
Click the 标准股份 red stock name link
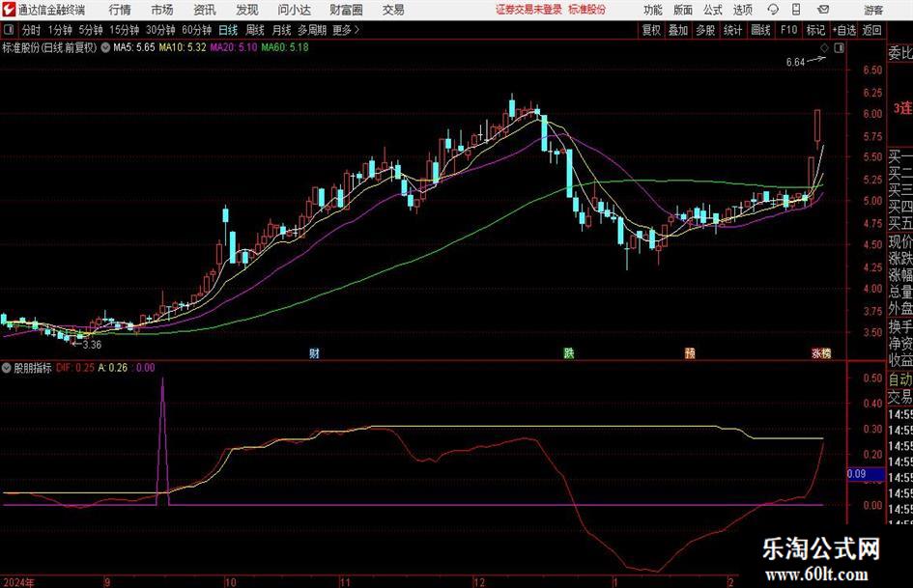(587, 10)
